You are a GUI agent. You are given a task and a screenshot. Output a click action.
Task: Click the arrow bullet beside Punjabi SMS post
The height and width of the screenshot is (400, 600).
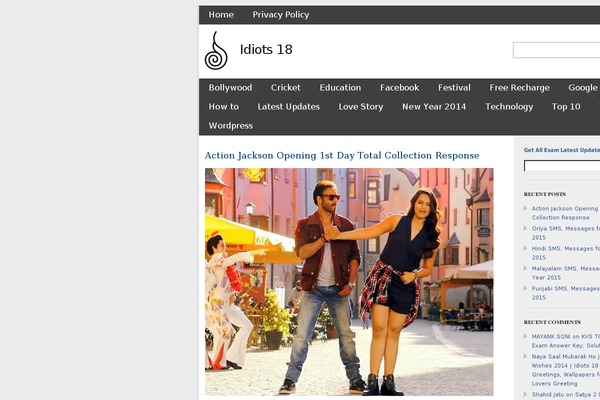pyautogui.click(x=525, y=288)
